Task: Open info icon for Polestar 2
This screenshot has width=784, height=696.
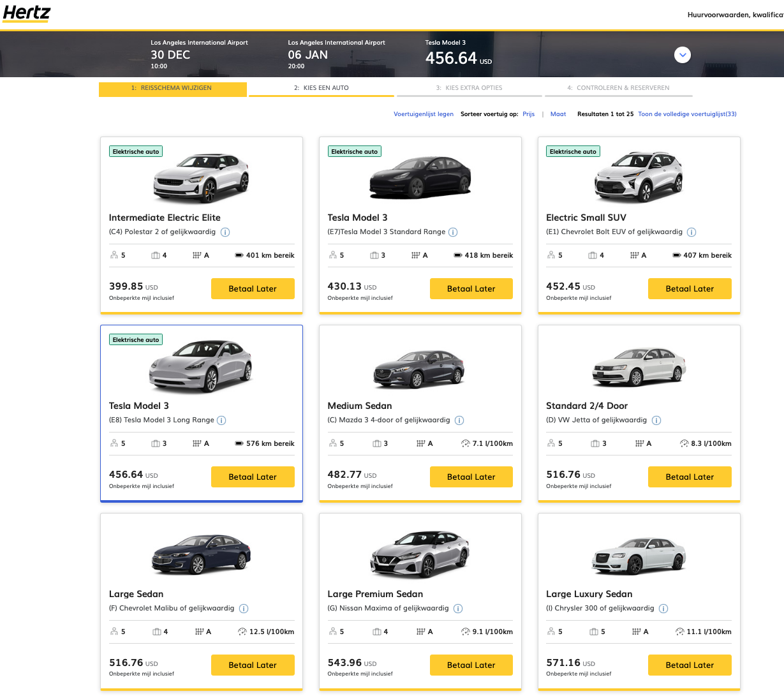Action: [x=225, y=232]
